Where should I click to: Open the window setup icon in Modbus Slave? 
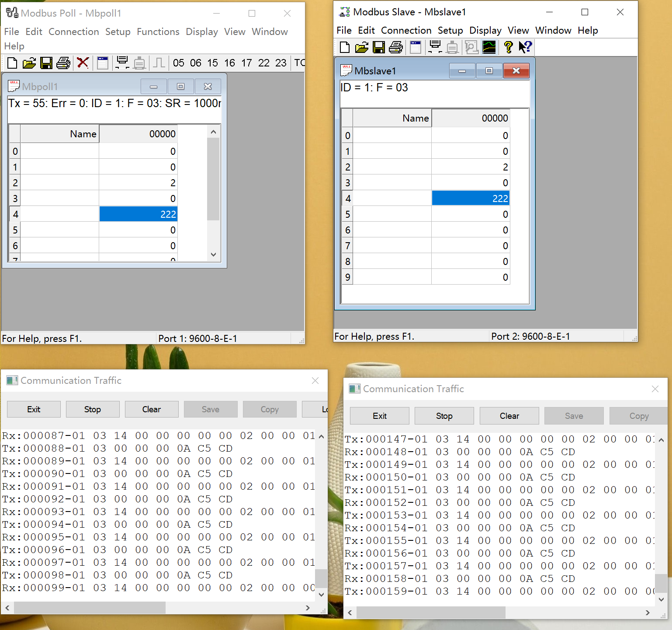pyautogui.click(x=416, y=47)
